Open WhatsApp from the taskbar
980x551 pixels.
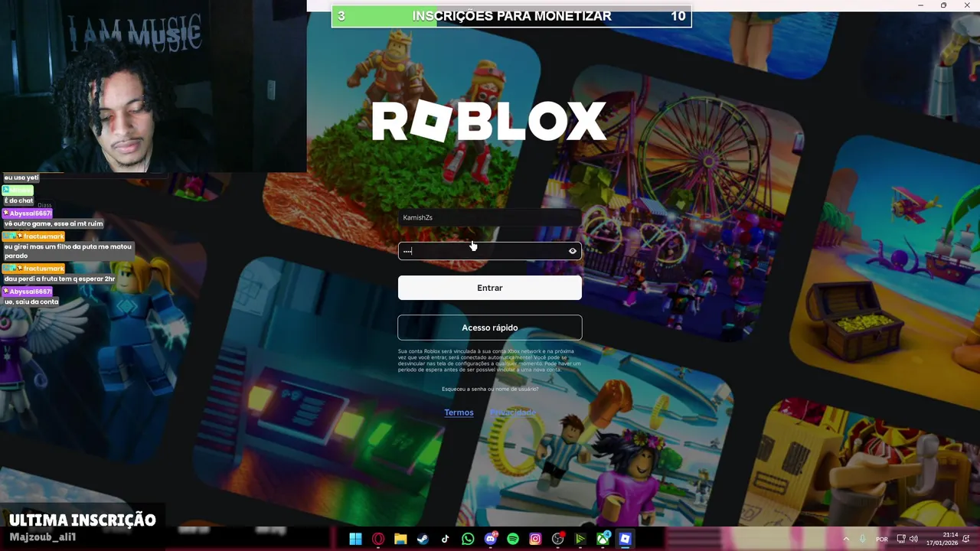tap(468, 539)
